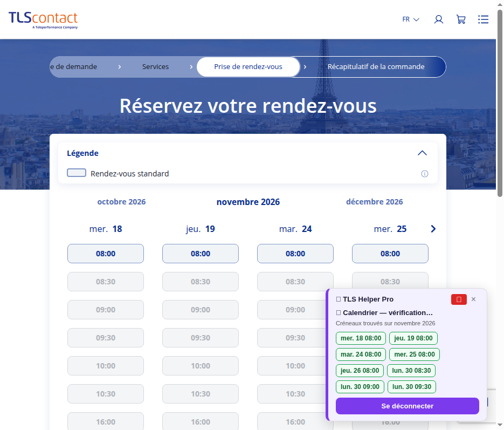504x430 pixels.
Task: Click the disabled 10:00 slot on mer. 18
Action: 106,366
